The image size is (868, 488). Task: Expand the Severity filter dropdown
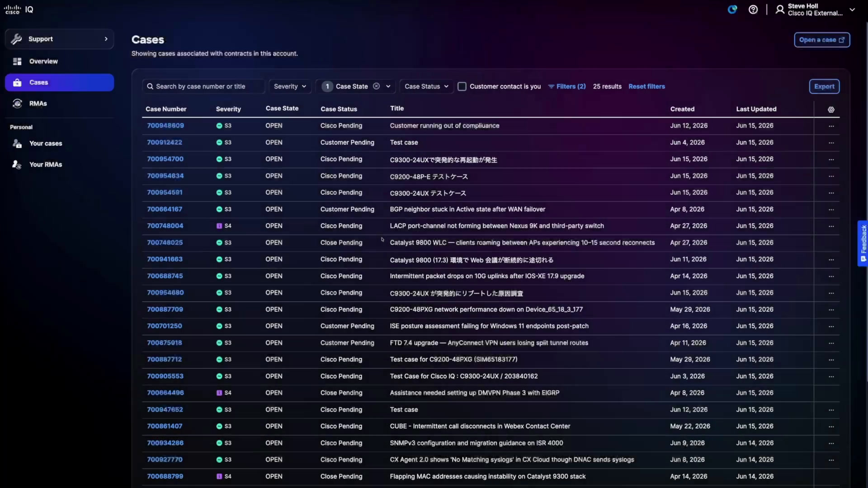(290, 86)
